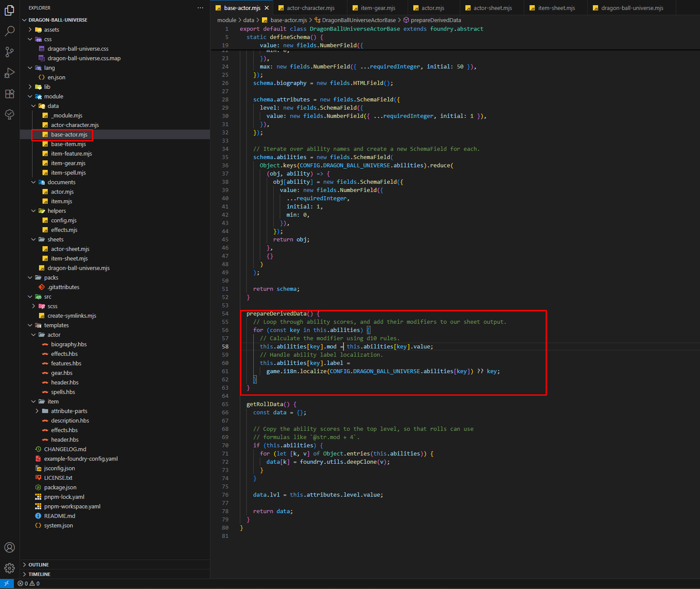Open the Accounts menu icon
Viewport: 700px width, 589px height.
tap(10, 547)
